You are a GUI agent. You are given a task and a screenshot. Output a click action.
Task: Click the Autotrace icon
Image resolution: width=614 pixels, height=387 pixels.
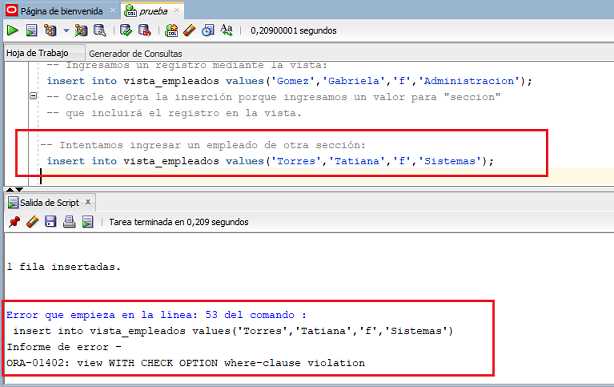[x=81, y=30]
